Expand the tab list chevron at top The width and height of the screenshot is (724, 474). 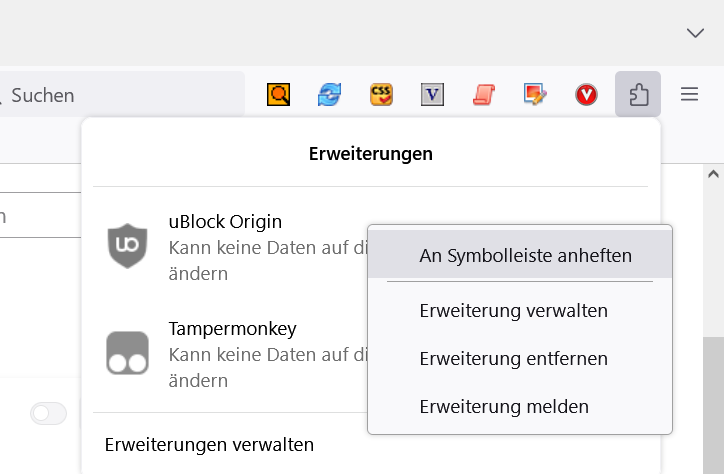[695, 33]
